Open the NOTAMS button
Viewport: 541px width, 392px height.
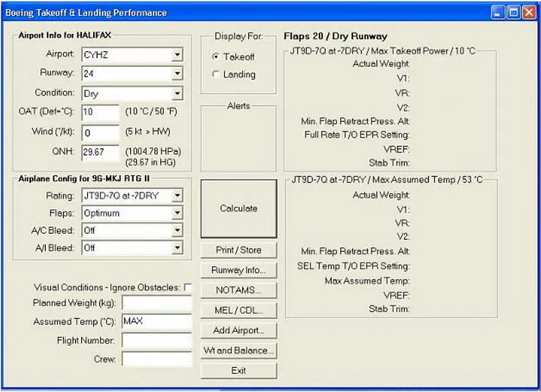tap(239, 291)
